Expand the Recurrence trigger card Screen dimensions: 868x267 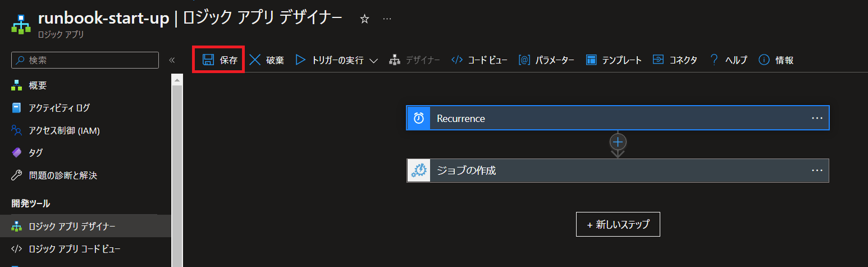(x=618, y=118)
